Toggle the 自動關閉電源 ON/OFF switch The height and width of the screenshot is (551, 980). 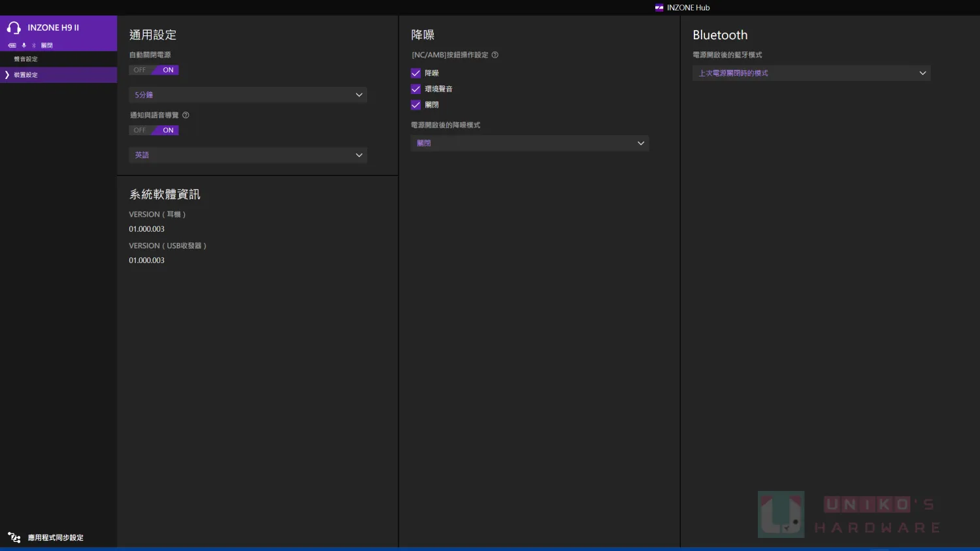(154, 70)
